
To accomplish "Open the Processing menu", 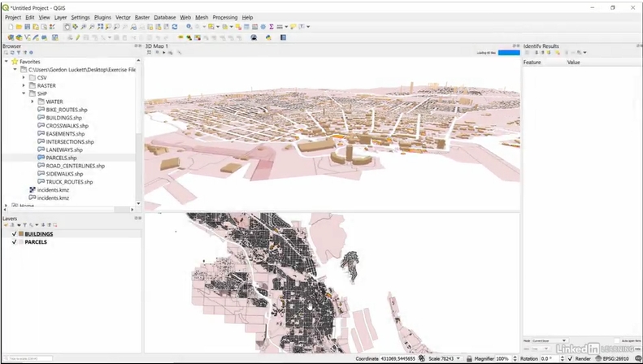I will pyautogui.click(x=224, y=17).
